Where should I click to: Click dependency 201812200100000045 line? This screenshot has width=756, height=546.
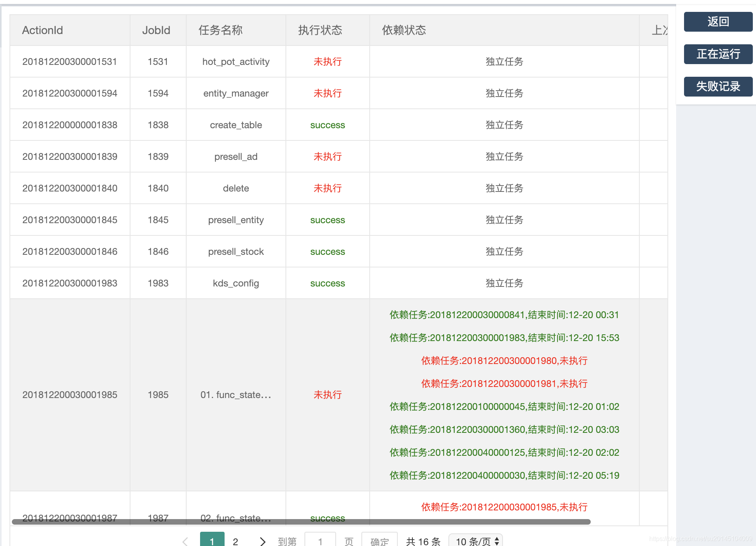click(505, 407)
